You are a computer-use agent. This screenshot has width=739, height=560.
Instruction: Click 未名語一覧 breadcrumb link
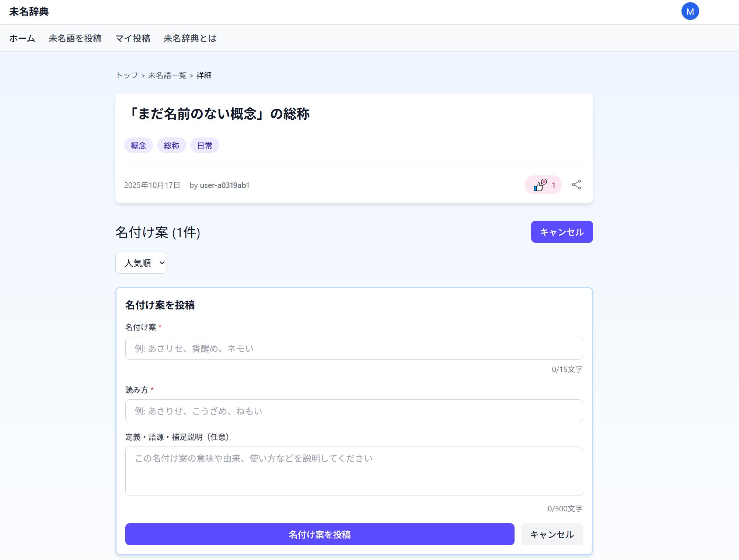coord(167,76)
